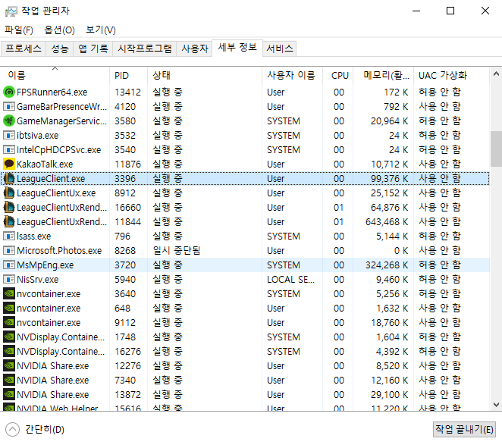The height and width of the screenshot is (448, 502).
Task: Click LeagueClientUxRend... icon with PID 16660
Action: pos(9,208)
